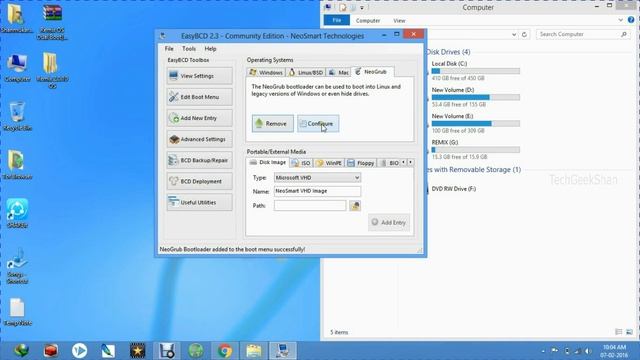The width and height of the screenshot is (640, 360).
Task: Switch Explorer to large icons view
Action: [x=629, y=332]
